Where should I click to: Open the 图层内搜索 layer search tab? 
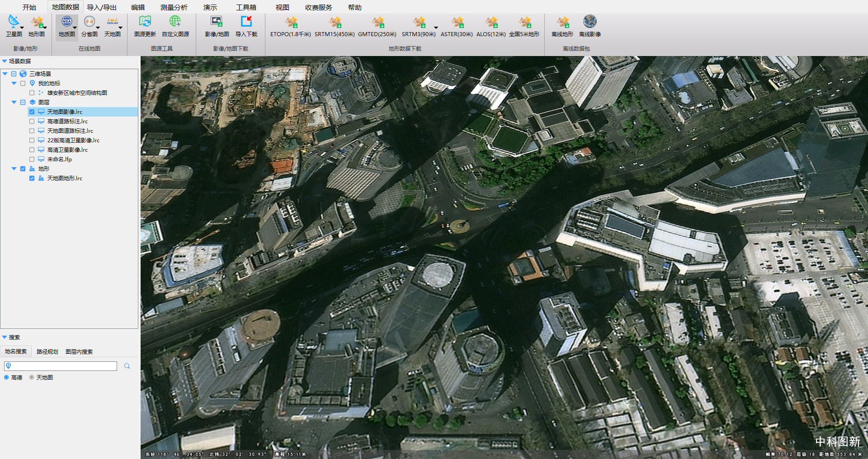(79, 351)
